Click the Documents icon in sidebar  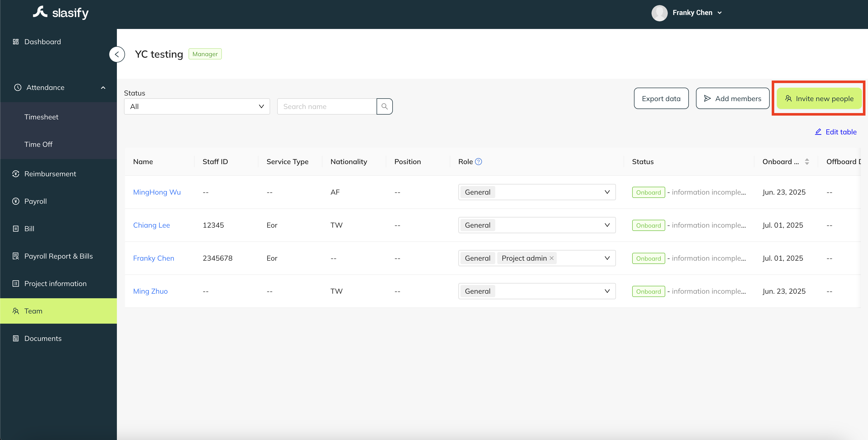[15, 338]
